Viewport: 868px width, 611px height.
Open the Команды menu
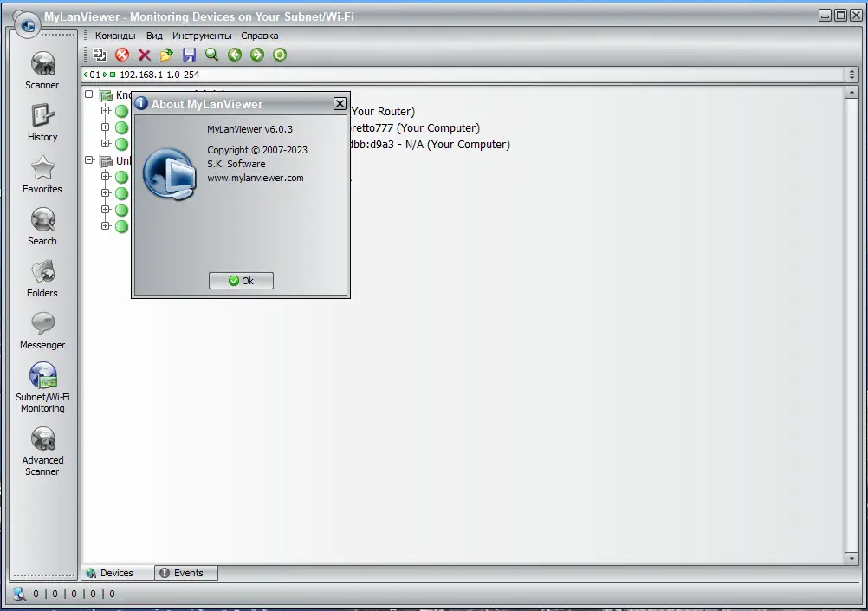click(x=115, y=36)
